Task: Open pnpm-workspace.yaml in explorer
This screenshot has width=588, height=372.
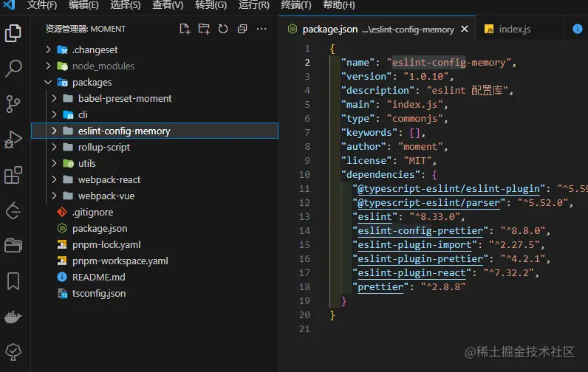Action: 120,261
